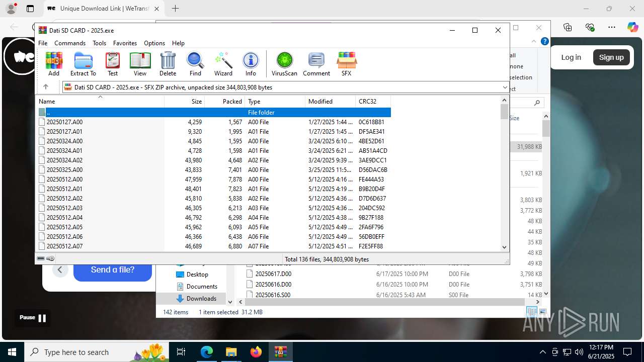Open Microsoft Edge from the taskbar

point(207,352)
